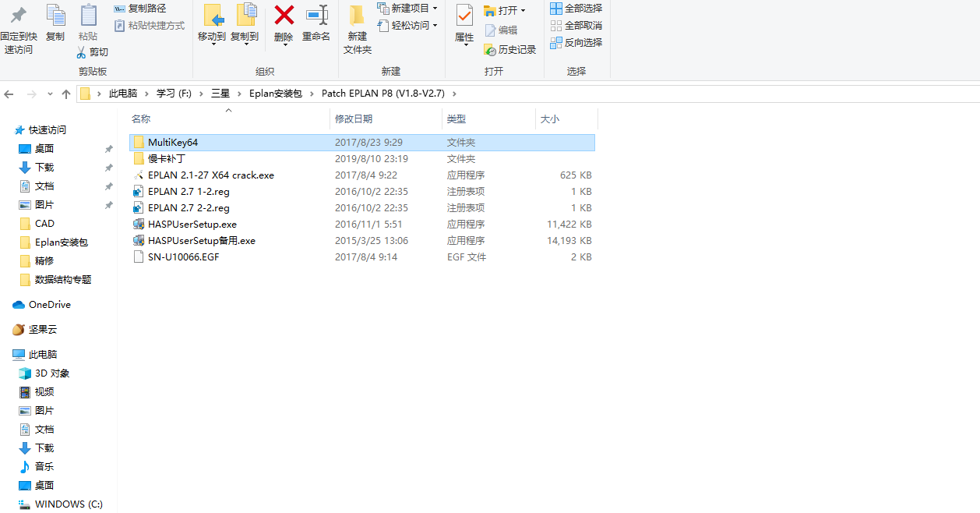Select EPLAN 2.7 2-2.reg file
This screenshot has height=513, width=980.
(362, 208)
